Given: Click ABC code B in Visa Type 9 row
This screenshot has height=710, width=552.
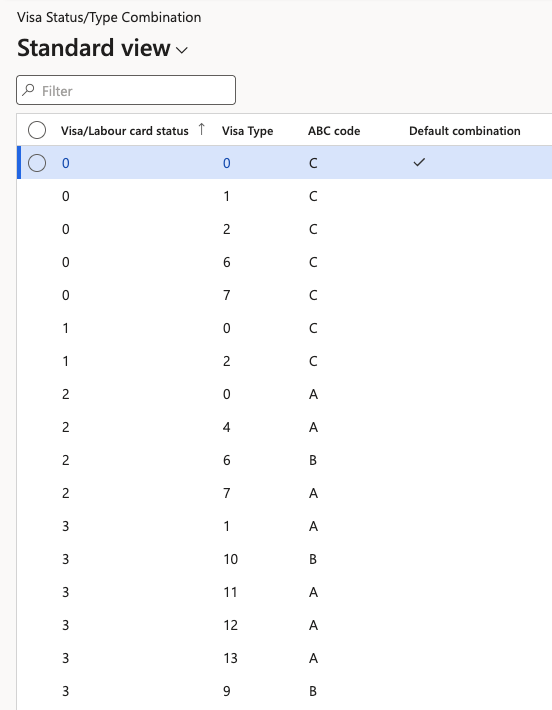Looking at the screenshot, I should coord(313,691).
